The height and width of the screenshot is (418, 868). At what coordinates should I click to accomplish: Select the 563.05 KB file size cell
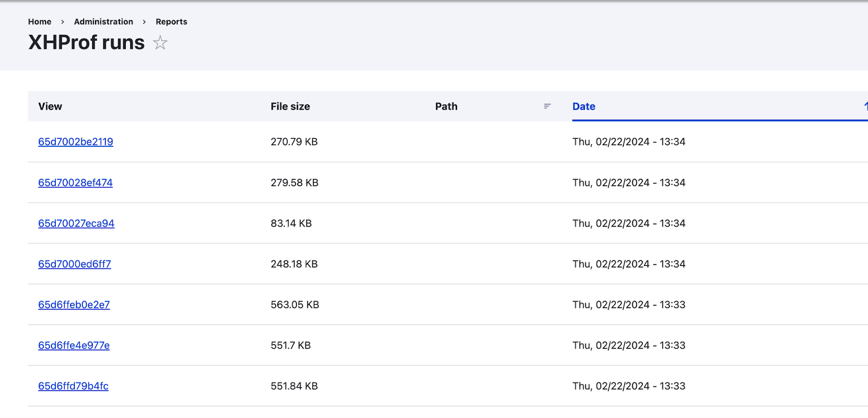295,305
